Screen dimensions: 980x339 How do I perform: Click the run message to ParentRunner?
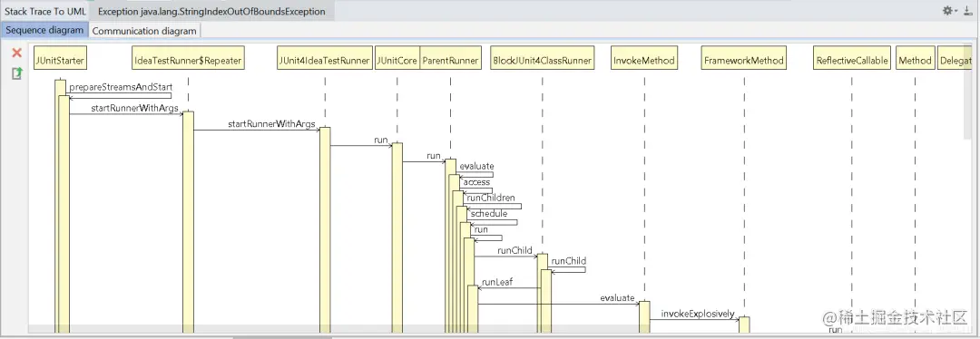tap(434, 156)
